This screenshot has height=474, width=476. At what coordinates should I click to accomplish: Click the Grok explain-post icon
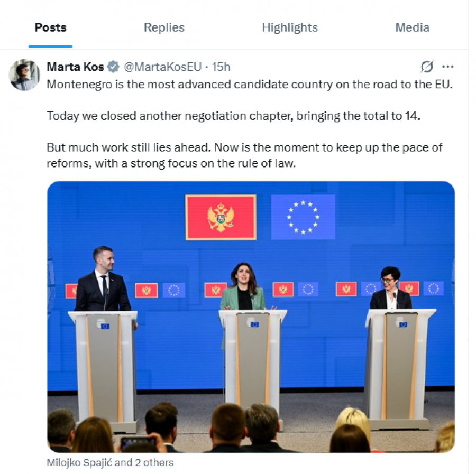(x=427, y=67)
